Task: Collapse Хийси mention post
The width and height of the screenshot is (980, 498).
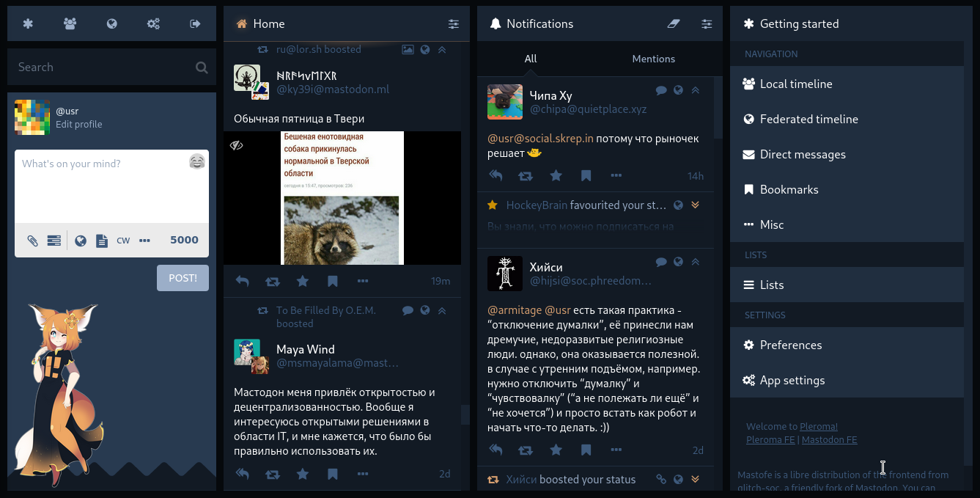Action: tap(696, 262)
